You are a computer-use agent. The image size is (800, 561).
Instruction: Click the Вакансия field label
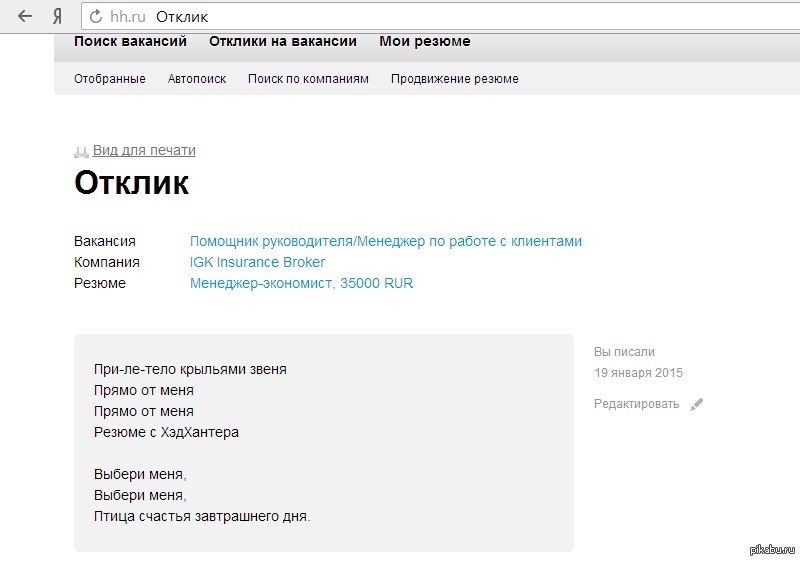105,241
